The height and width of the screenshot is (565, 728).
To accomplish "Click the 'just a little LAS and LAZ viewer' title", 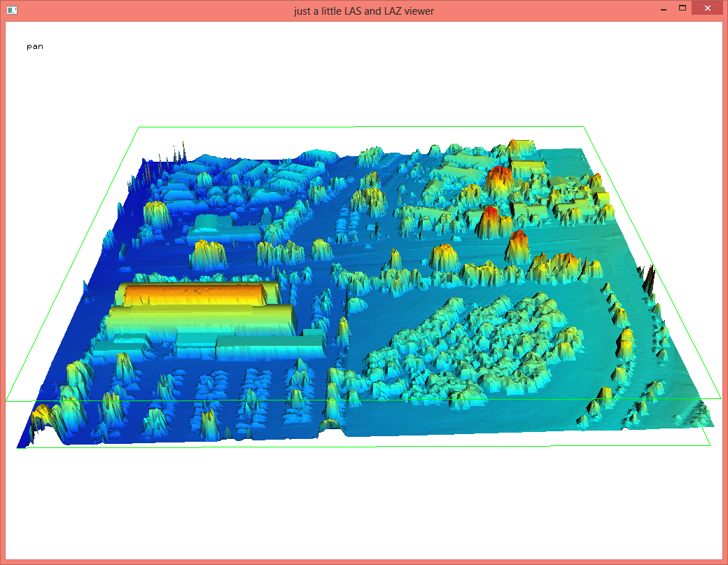I will 363,11.
